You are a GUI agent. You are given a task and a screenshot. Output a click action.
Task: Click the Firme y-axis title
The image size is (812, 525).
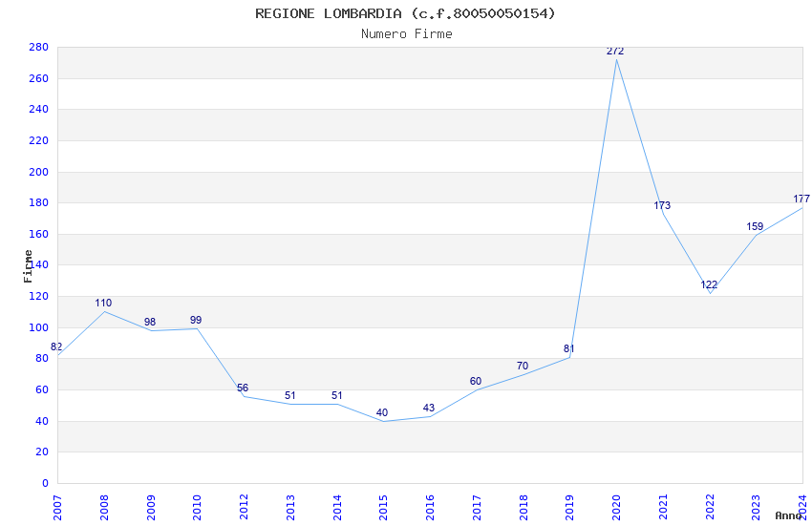(28, 266)
